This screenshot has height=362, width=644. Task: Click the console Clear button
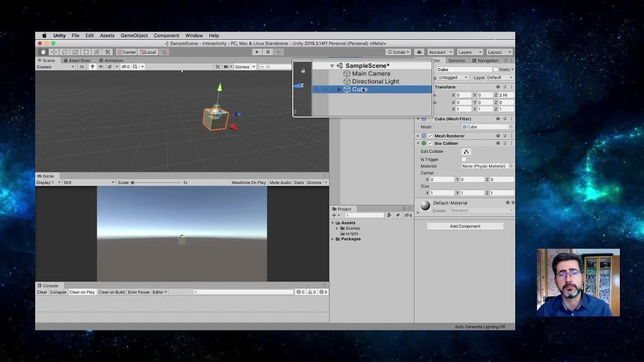coord(42,292)
